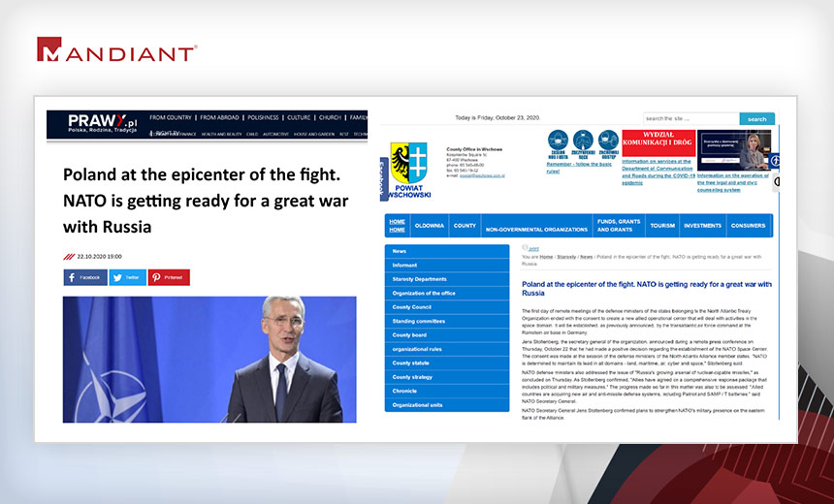Click the Prawy.pl article headline text
This screenshot has height=504, width=834.
206,201
